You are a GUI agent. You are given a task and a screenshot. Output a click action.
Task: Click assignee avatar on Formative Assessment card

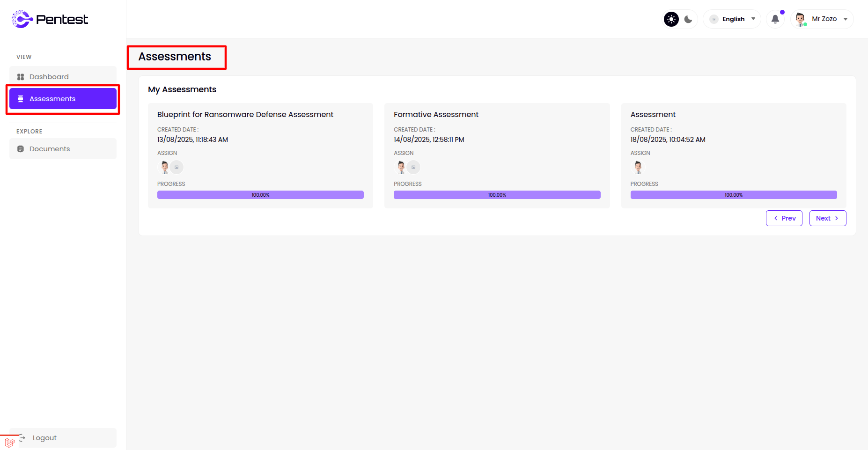[x=401, y=167]
